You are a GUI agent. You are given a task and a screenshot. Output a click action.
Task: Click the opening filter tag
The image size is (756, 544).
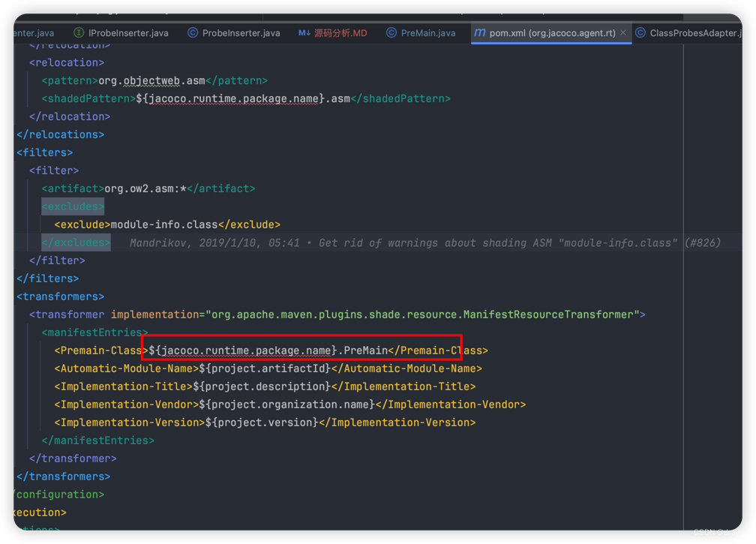[x=54, y=171]
